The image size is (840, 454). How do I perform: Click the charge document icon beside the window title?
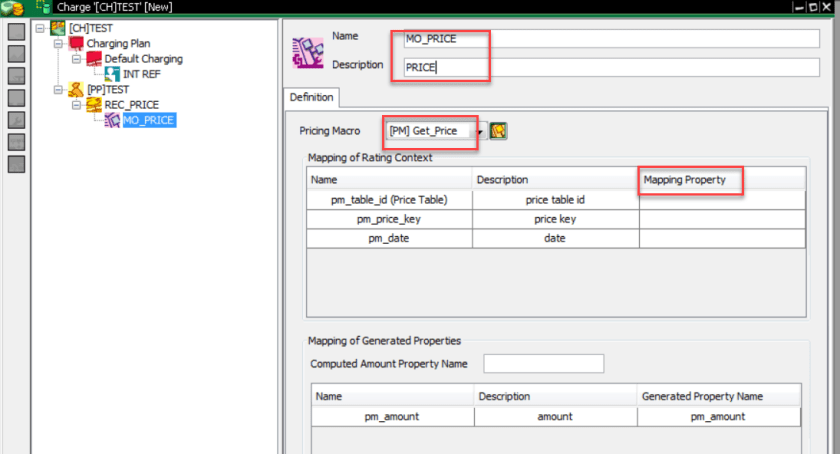[x=43, y=6]
